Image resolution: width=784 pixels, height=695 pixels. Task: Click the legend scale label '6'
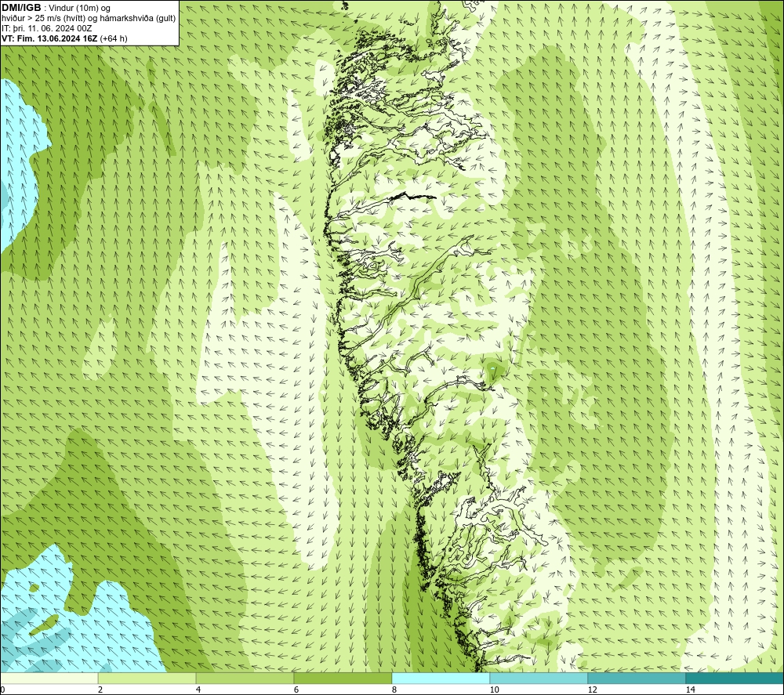click(296, 690)
